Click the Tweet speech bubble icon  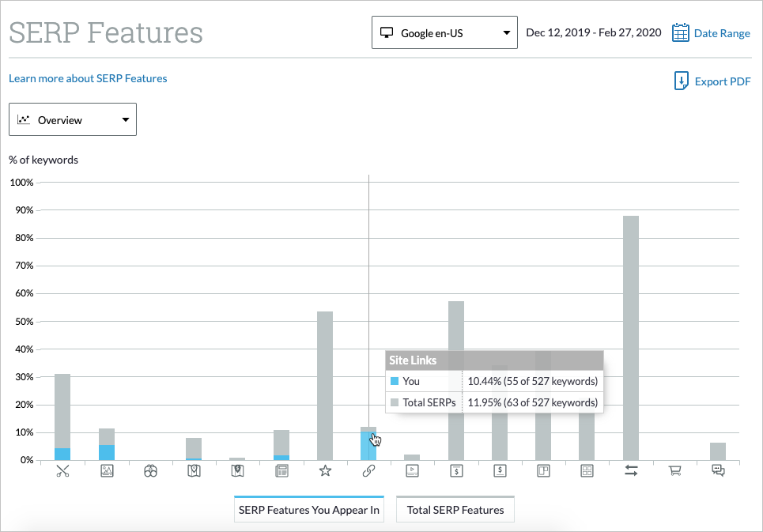click(718, 470)
